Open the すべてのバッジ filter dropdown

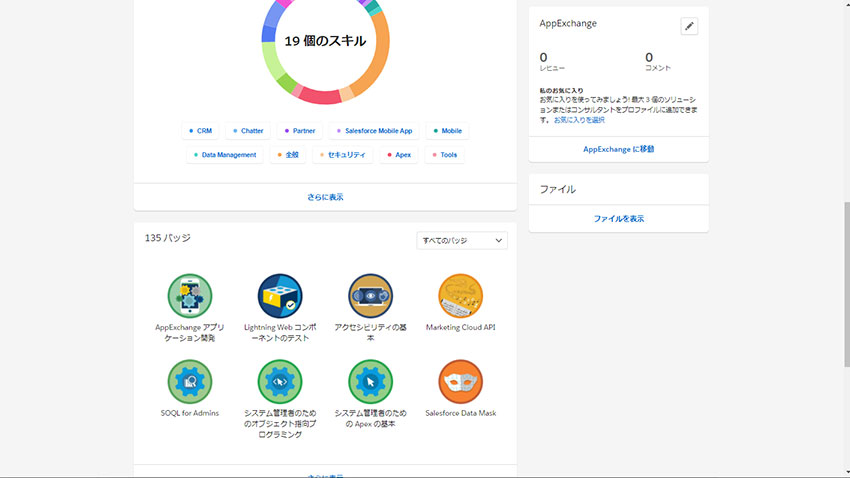pyautogui.click(x=462, y=241)
